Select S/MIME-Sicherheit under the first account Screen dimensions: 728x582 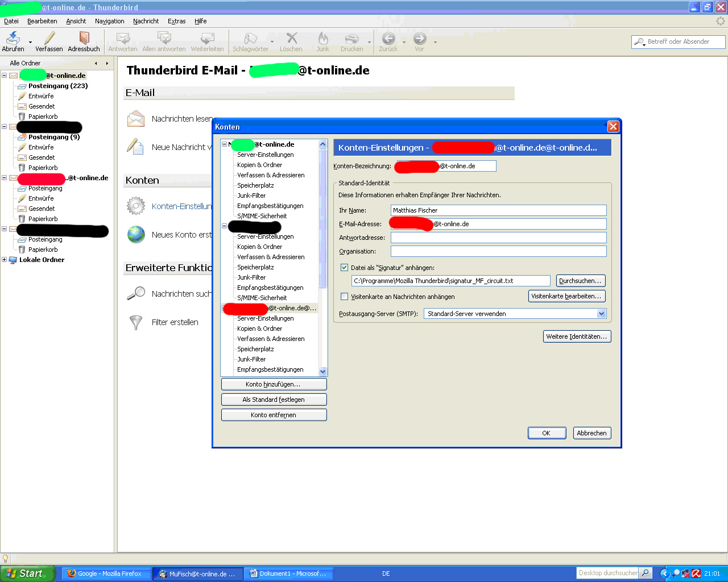pos(262,216)
